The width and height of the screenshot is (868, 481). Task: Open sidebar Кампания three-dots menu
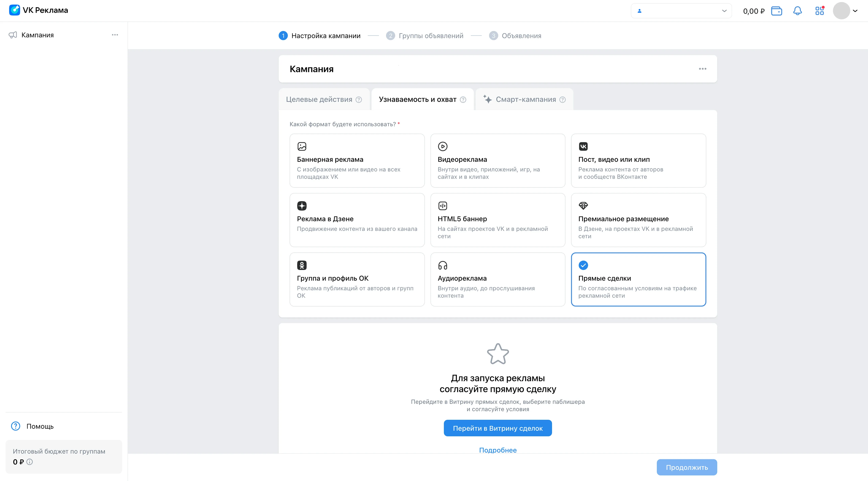[x=115, y=35]
